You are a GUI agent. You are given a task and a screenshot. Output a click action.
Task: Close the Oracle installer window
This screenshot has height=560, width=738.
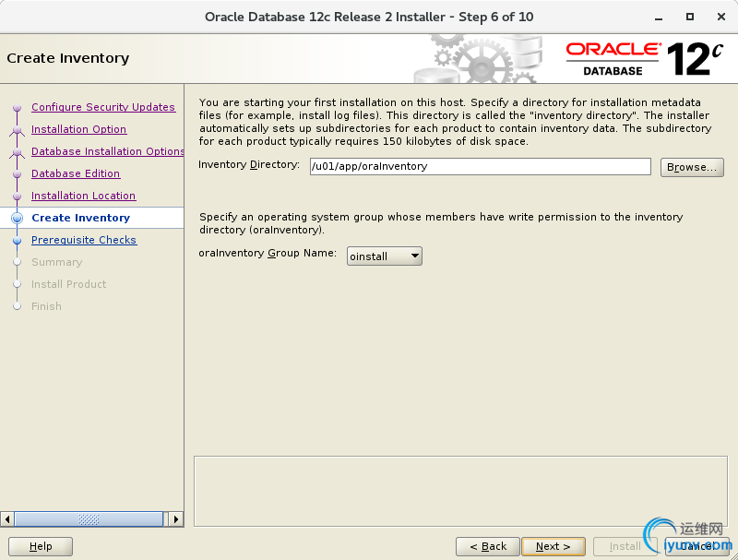pyautogui.click(x=721, y=17)
